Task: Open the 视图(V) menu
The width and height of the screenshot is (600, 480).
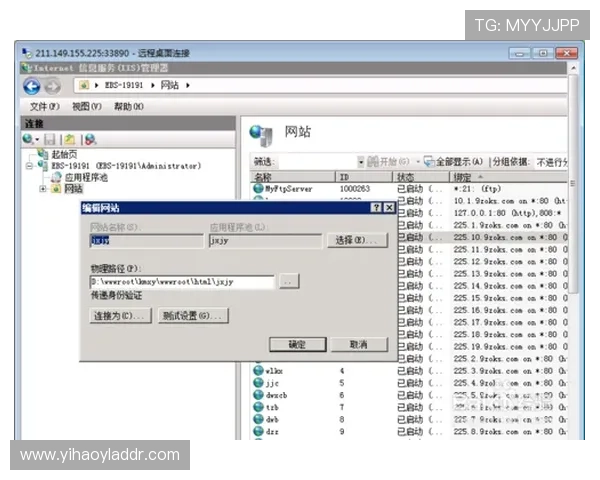Action: pyautogui.click(x=86, y=106)
